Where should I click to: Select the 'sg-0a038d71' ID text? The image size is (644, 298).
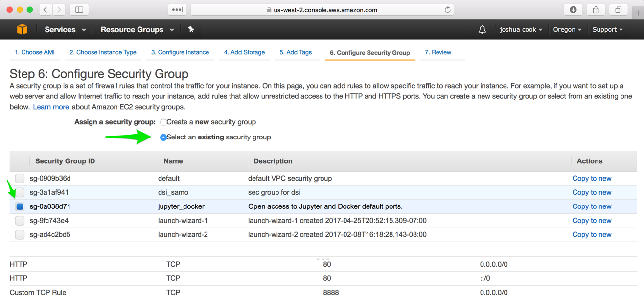(x=49, y=206)
